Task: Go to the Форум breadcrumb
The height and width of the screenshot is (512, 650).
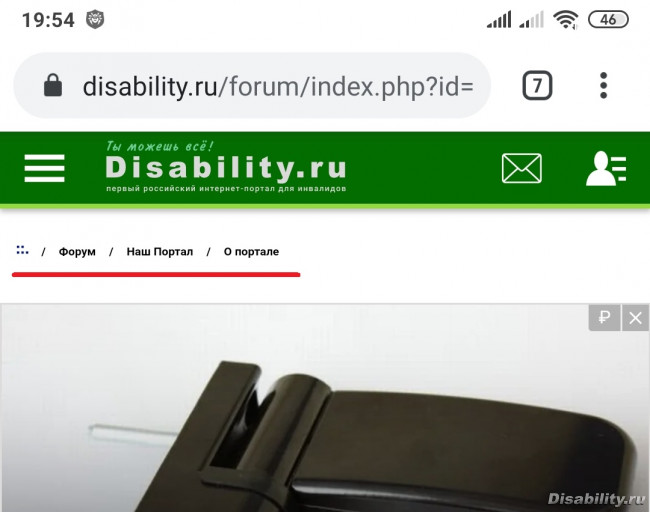Action: point(77,252)
